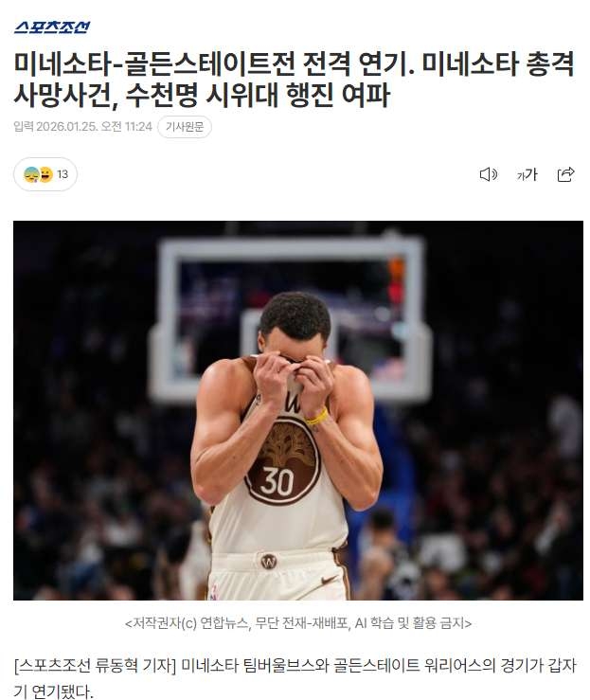Play the article audio with speaker icon
The height and width of the screenshot is (700, 590).
tap(489, 174)
